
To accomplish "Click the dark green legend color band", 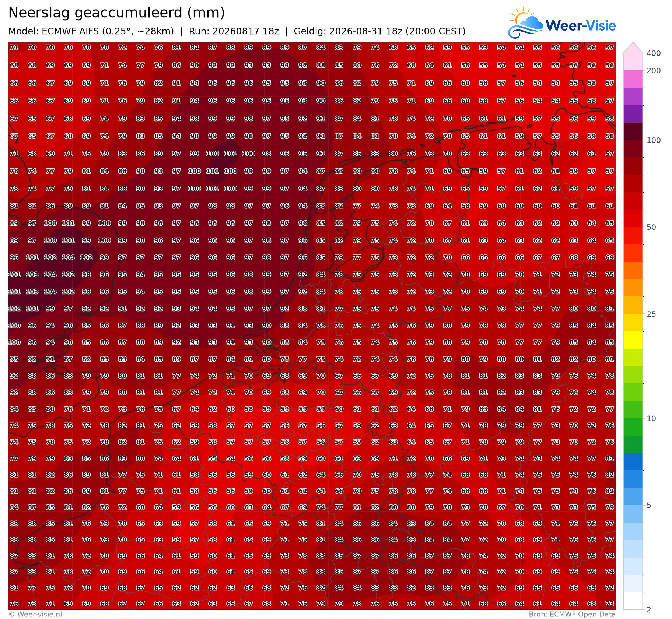I will (x=633, y=444).
